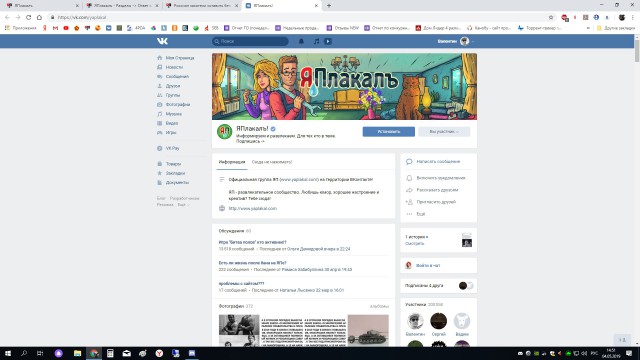Open the Windows Start button

point(7,353)
